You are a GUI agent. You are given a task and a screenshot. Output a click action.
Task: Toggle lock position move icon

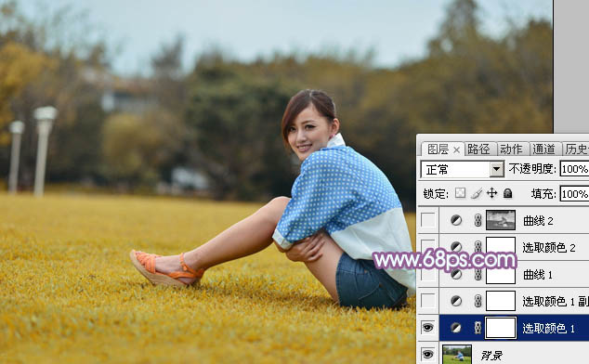point(491,193)
